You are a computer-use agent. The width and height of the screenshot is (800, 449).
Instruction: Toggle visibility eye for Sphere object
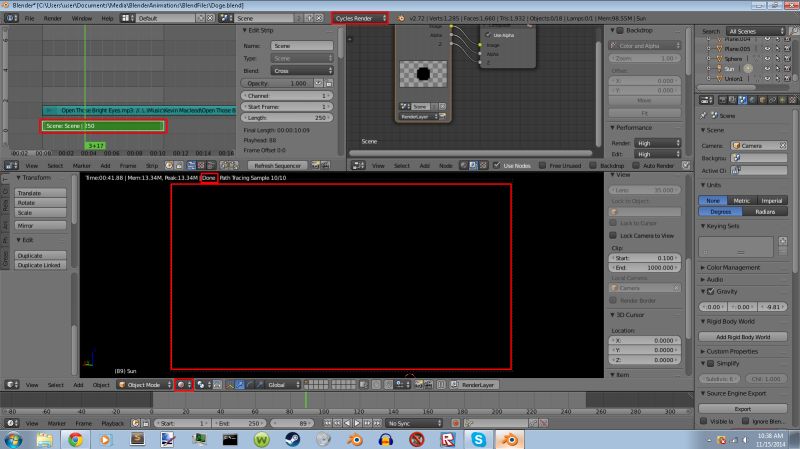[x=767, y=59]
